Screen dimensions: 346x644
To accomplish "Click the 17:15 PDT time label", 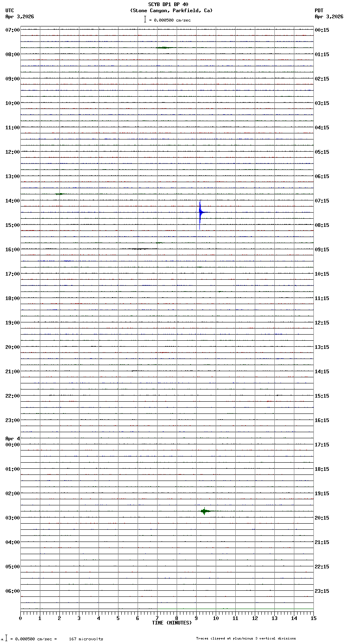I will (322, 445).
